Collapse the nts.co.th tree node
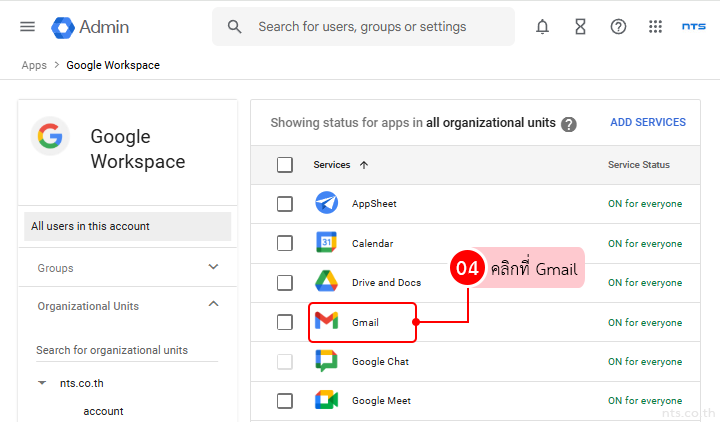 coord(42,383)
